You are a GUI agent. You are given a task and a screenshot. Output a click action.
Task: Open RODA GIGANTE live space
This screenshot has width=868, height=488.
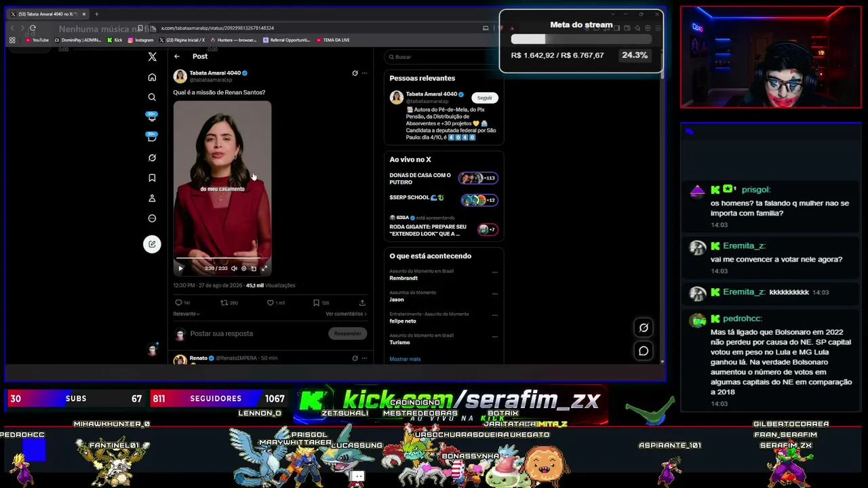[x=443, y=226]
